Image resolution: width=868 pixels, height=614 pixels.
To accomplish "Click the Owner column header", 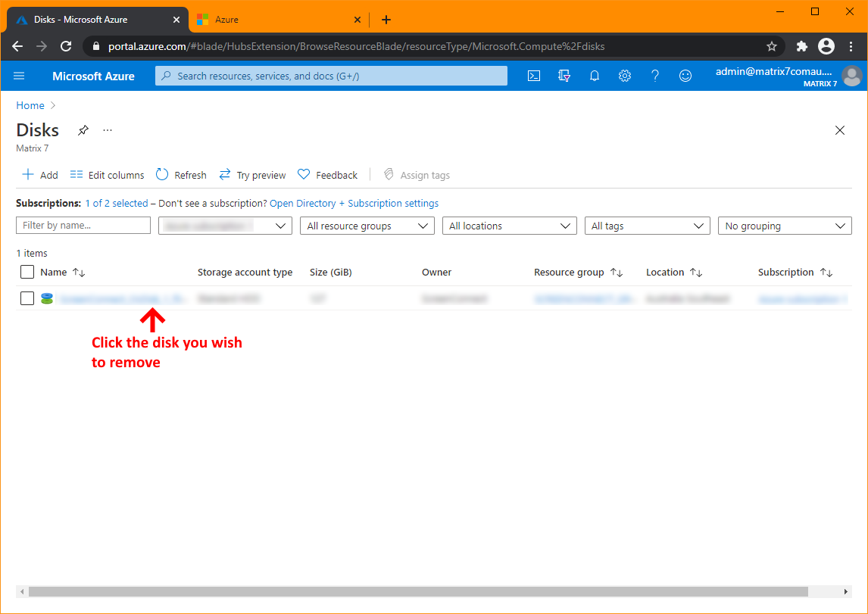I will click(437, 272).
